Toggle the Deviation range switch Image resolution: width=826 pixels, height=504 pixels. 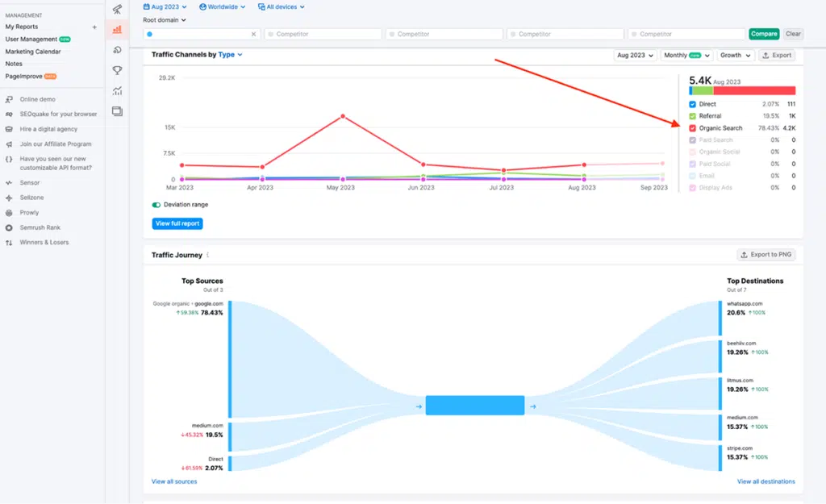156,205
